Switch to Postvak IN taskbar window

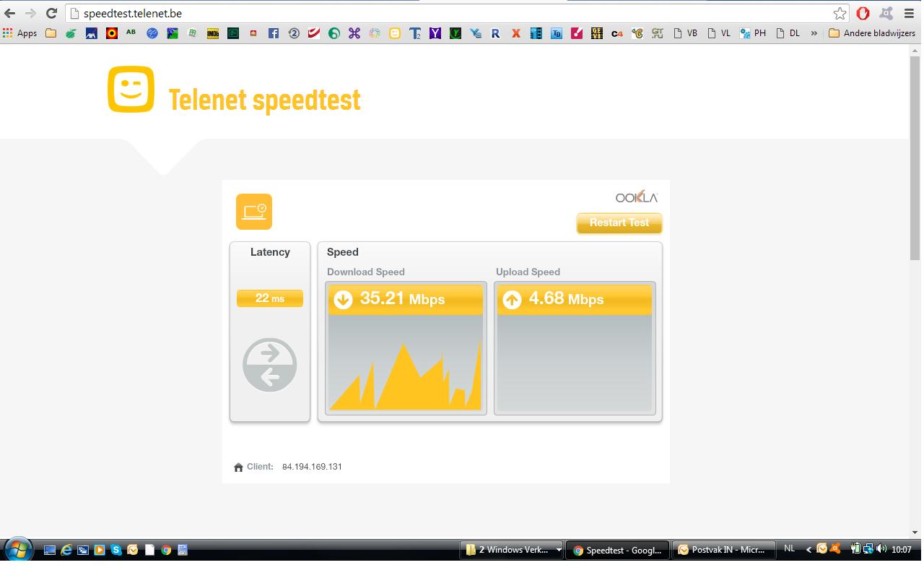point(724,550)
